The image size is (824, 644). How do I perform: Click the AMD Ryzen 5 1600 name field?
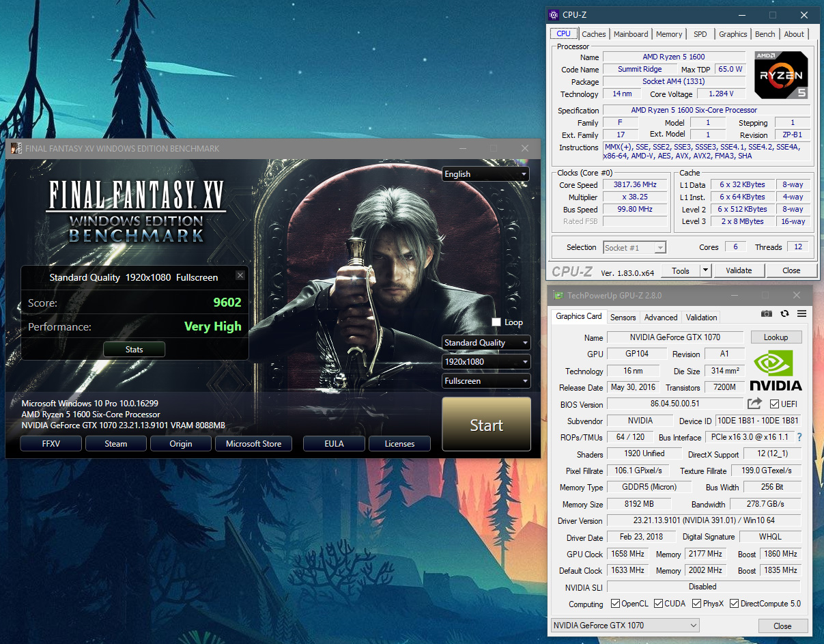click(x=674, y=57)
